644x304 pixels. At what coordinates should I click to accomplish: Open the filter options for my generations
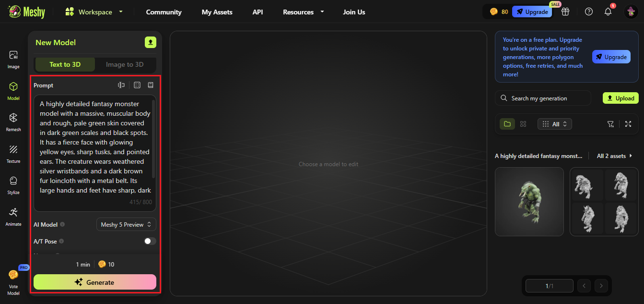(x=610, y=124)
